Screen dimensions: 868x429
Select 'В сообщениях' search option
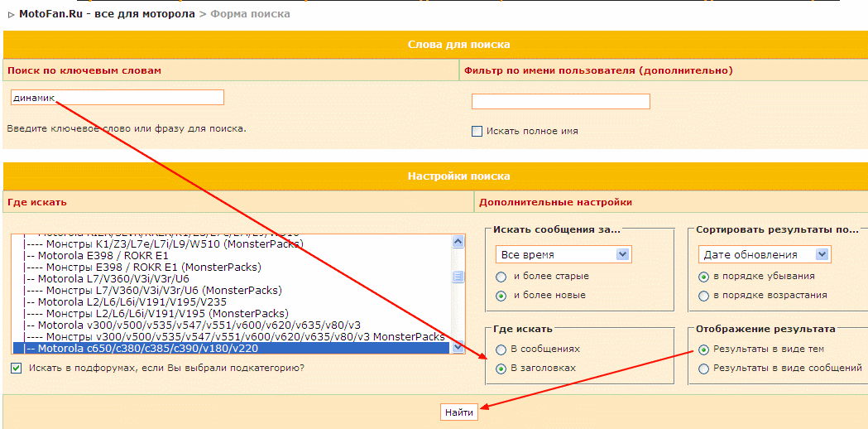[x=501, y=349]
